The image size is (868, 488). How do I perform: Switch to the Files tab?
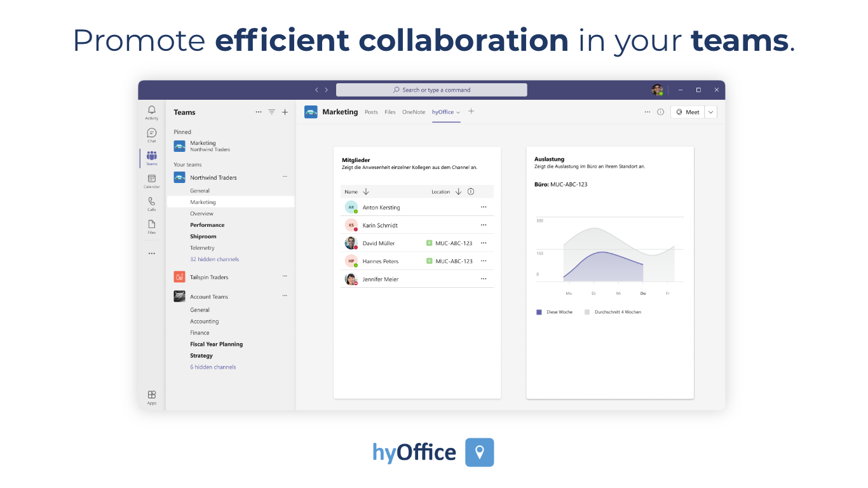(390, 112)
